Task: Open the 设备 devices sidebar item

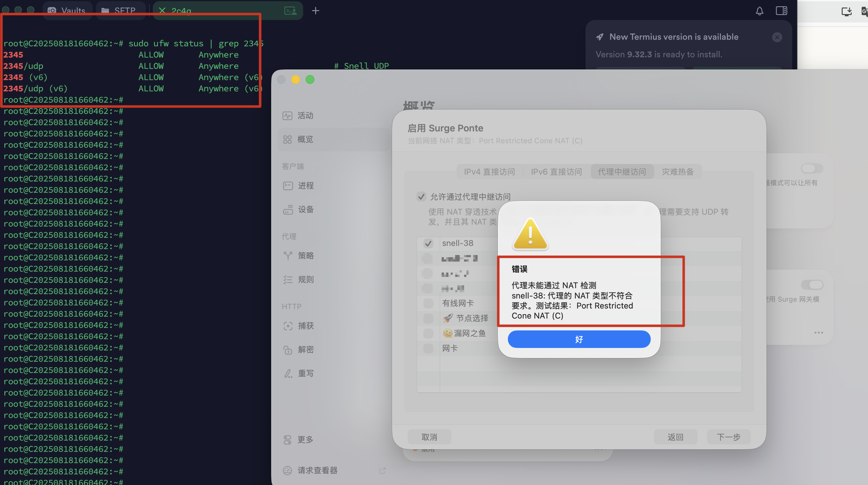Action: pyautogui.click(x=305, y=210)
